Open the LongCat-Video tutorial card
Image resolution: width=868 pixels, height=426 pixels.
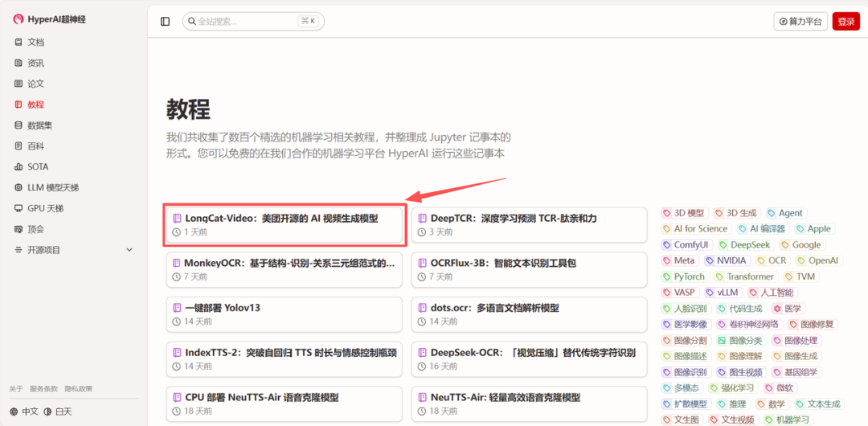(x=283, y=225)
